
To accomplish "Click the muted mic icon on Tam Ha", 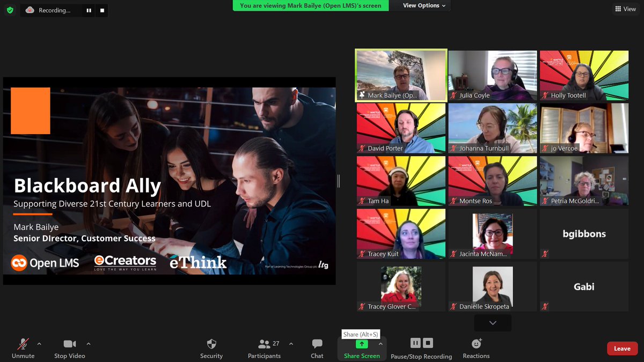I will pos(362,201).
